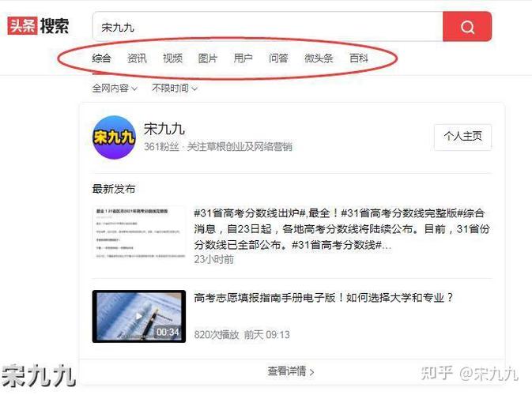Screen dimensions: 532x395
Task: Switch to the 综合 tab
Action: click(x=101, y=58)
